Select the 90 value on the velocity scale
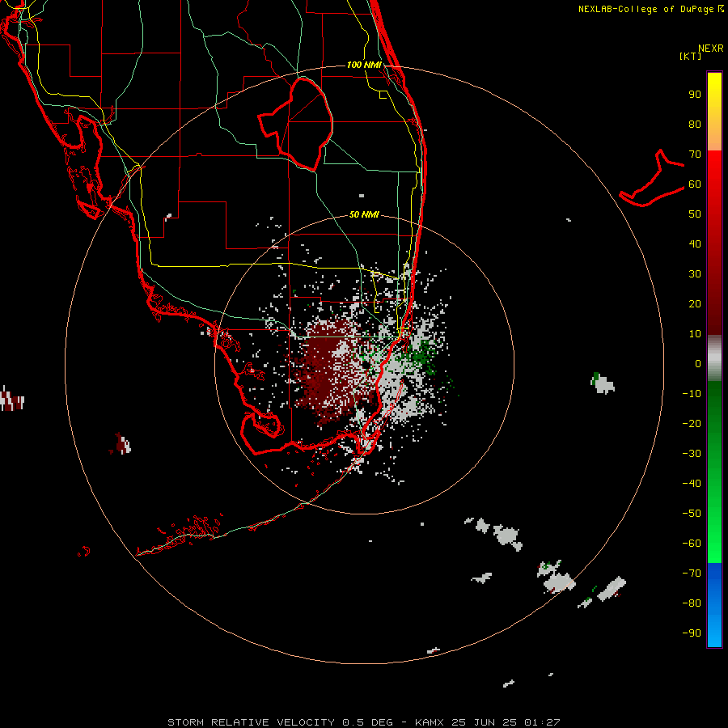Screen dimensions: 728x728 point(695,95)
